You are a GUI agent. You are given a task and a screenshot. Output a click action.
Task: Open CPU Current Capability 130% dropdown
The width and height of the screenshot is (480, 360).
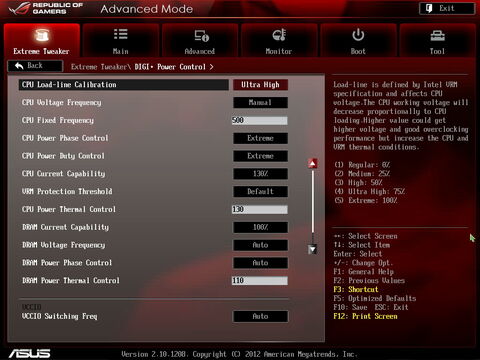260,174
